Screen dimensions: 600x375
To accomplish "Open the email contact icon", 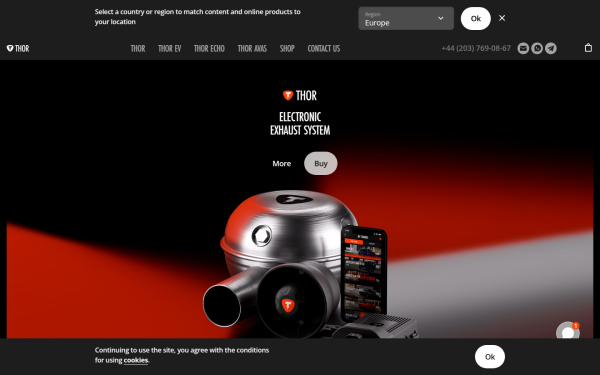I will click(x=523, y=48).
